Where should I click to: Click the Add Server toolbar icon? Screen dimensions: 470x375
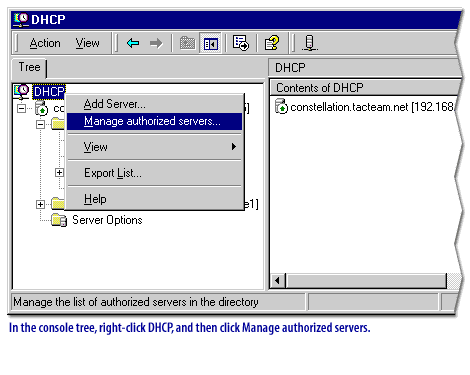[310, 43]
